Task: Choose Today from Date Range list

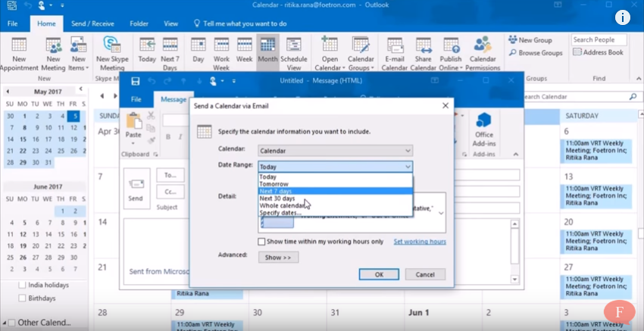Action: 335,177
